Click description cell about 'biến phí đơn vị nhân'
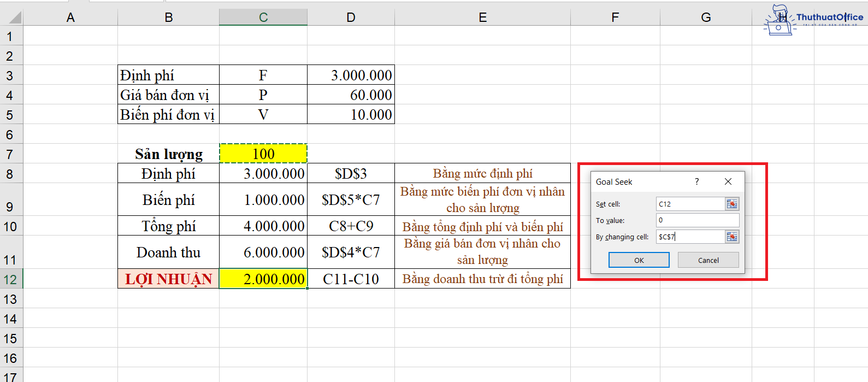 483,199
